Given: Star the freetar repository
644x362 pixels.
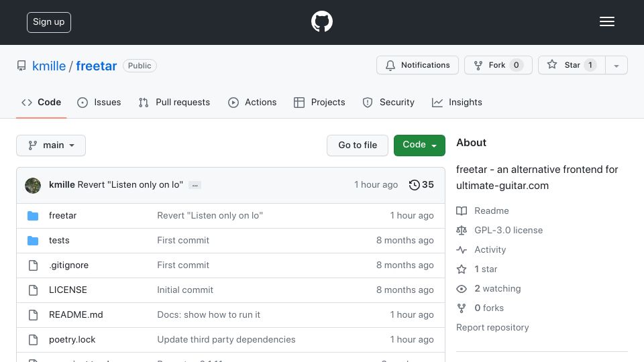Looking at the screenshot, I should (572, 65).
